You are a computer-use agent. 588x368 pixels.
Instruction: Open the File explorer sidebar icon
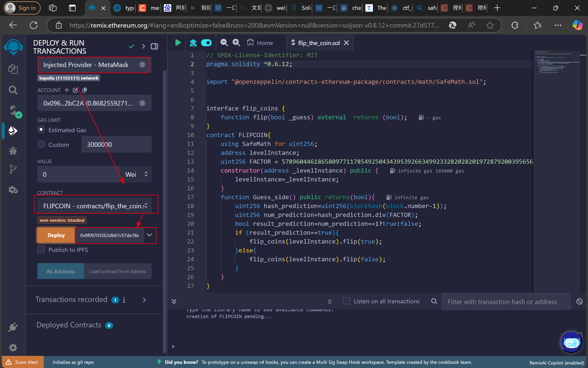(13, 69)
